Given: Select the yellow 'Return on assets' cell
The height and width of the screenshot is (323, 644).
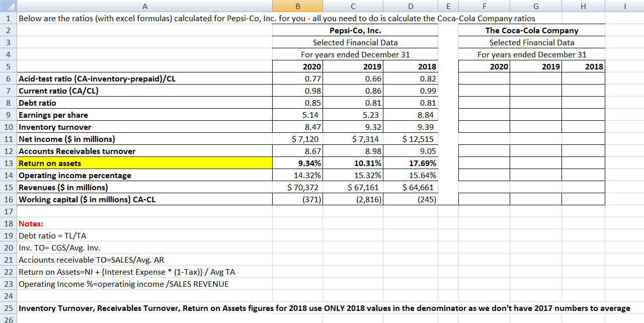Looking at the screenshot, I should (x=144, y=163).
